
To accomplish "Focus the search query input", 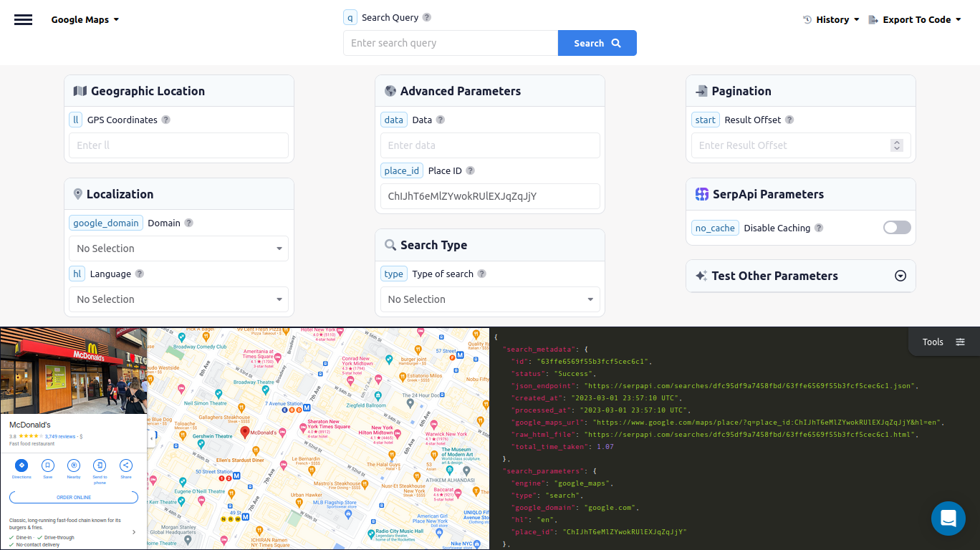I will pos(451,43).
